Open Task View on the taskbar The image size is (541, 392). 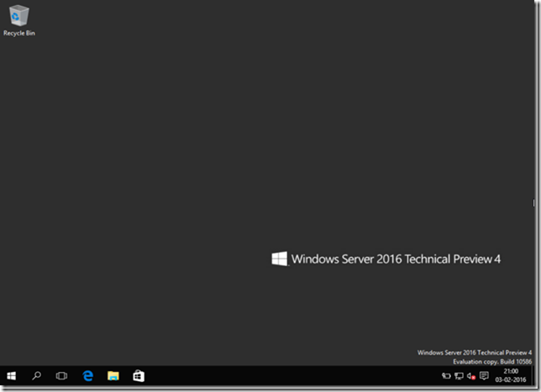click(x=62, y=376)
